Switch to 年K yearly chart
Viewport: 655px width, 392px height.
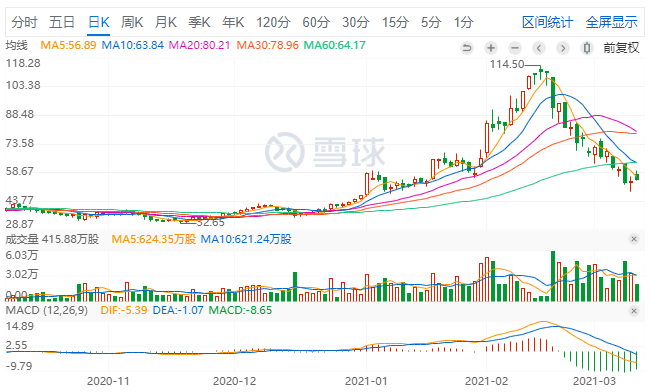coord(233,22)
